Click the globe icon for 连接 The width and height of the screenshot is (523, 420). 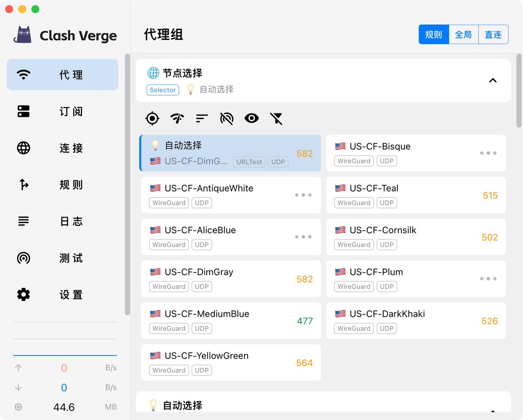(x=24, y=148)
